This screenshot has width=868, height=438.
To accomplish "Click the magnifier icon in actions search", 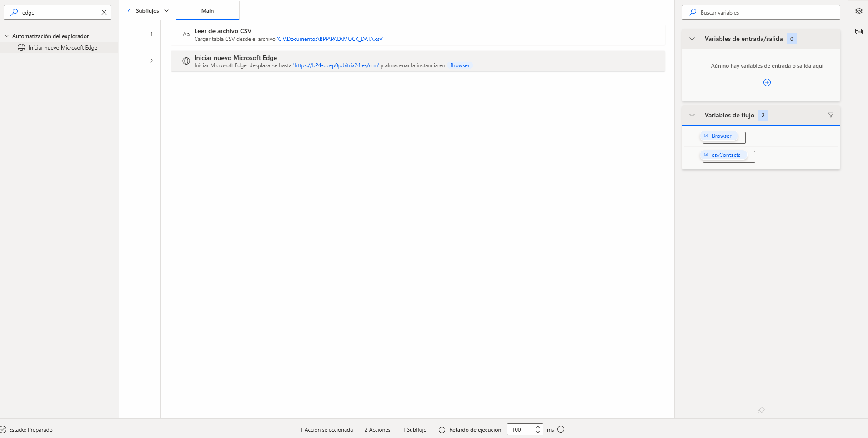I will click(x=14, y=12).
